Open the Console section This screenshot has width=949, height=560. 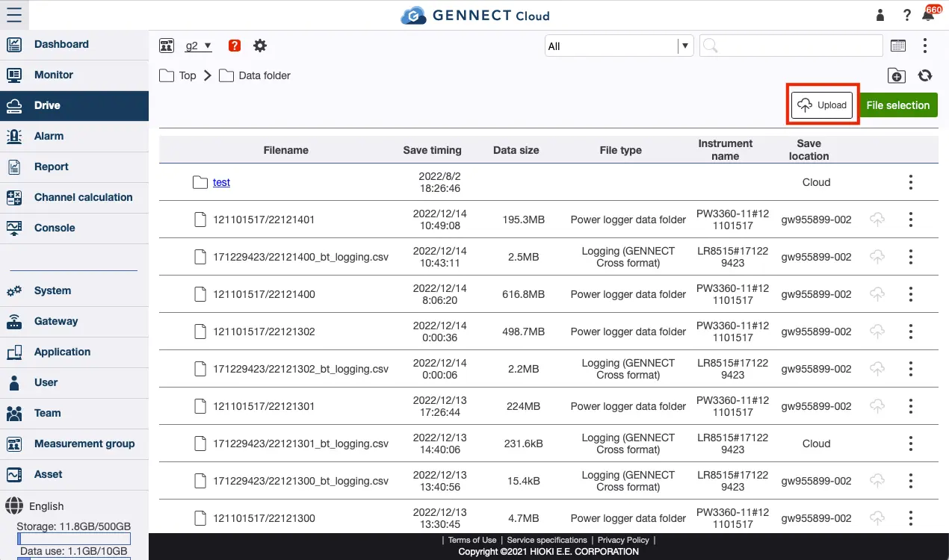pyautogui.click(x=75, y=228)
